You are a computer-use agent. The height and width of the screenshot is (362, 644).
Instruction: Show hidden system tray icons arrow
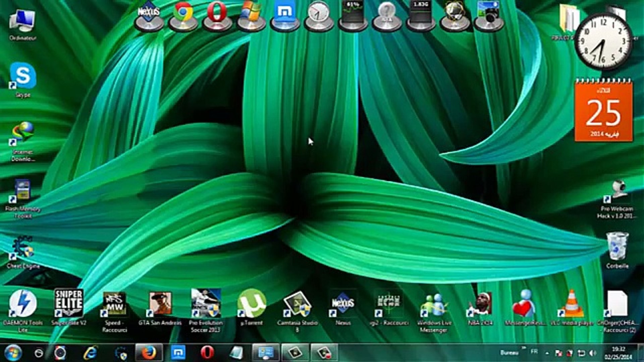coord(547,353)
